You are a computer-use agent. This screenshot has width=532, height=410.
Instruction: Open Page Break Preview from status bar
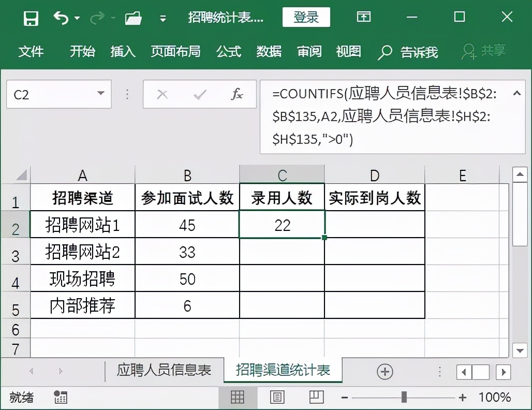(x=316, y=397)
